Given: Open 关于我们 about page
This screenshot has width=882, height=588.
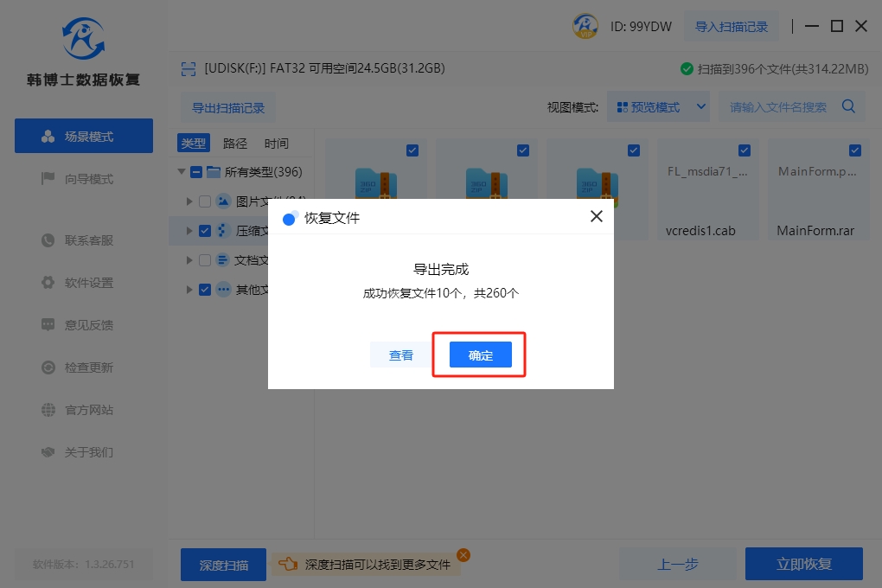Looking at the screenshot, I should coord(88,452).
